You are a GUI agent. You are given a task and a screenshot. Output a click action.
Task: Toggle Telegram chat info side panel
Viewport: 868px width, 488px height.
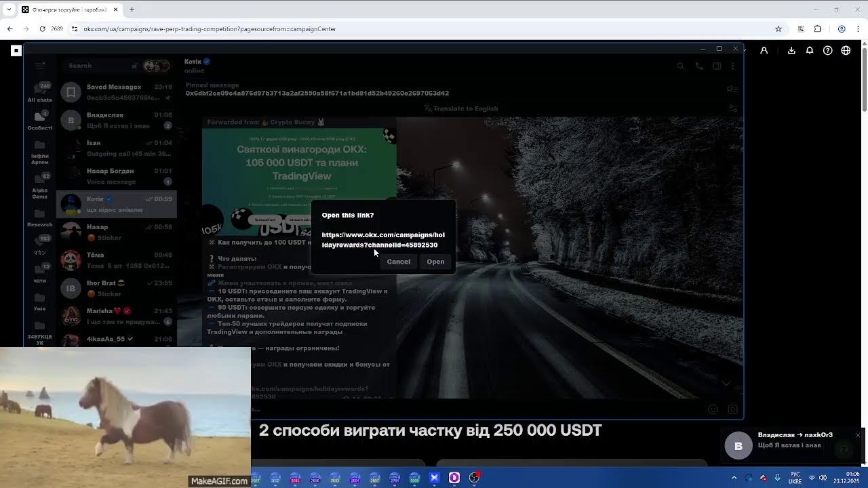717,66
